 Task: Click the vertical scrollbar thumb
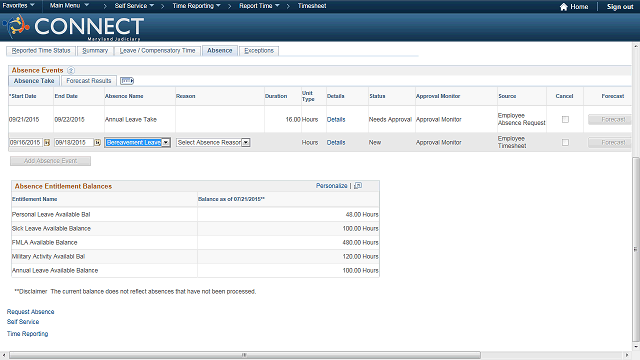(636, 249)
